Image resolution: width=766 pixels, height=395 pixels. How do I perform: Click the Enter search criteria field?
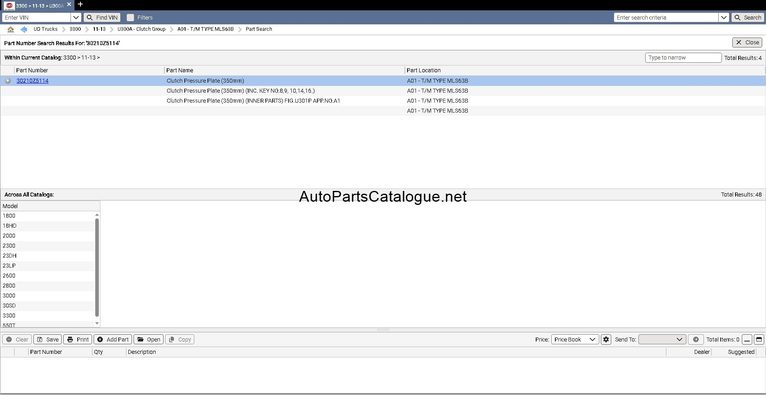click(x=666, y=18)
